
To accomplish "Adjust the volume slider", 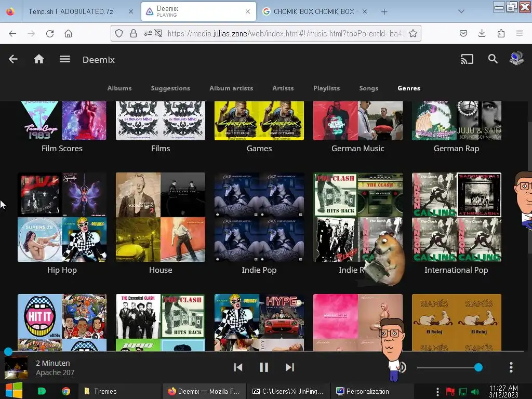I will click(x=449, y=367).
